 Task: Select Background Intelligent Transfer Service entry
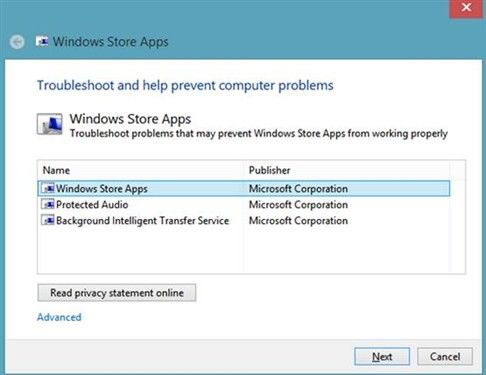[x=244, y=220]
